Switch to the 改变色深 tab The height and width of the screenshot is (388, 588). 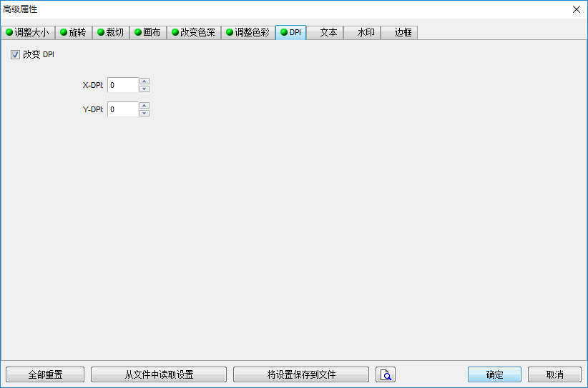click(x=194, y=33)
